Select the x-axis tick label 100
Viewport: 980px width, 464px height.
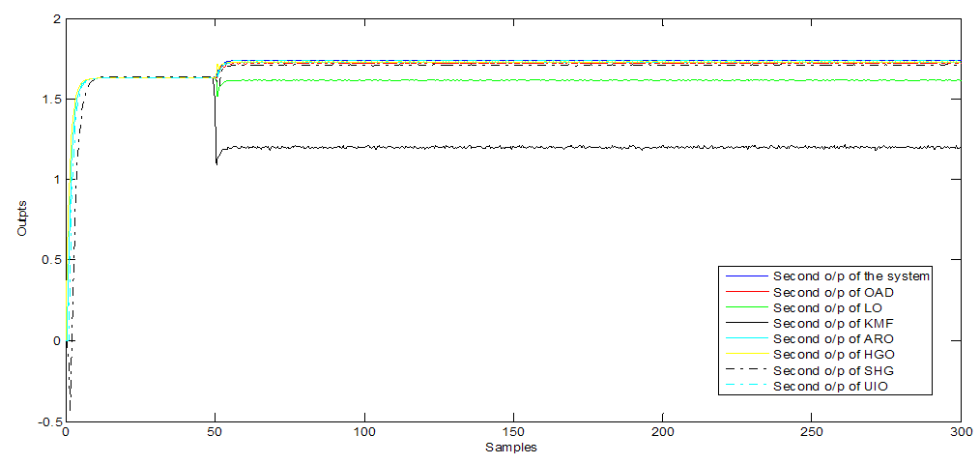pyautogui.click(x=364, y=431)
